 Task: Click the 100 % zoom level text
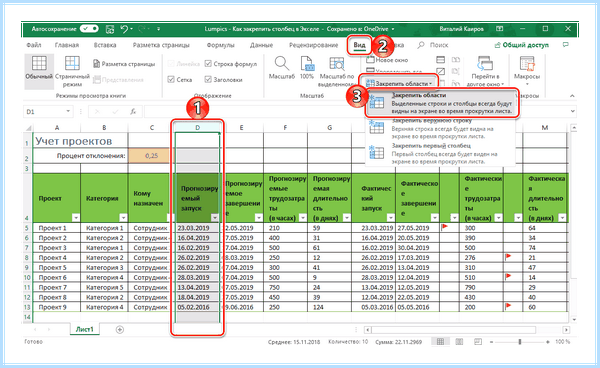point(562,342)
